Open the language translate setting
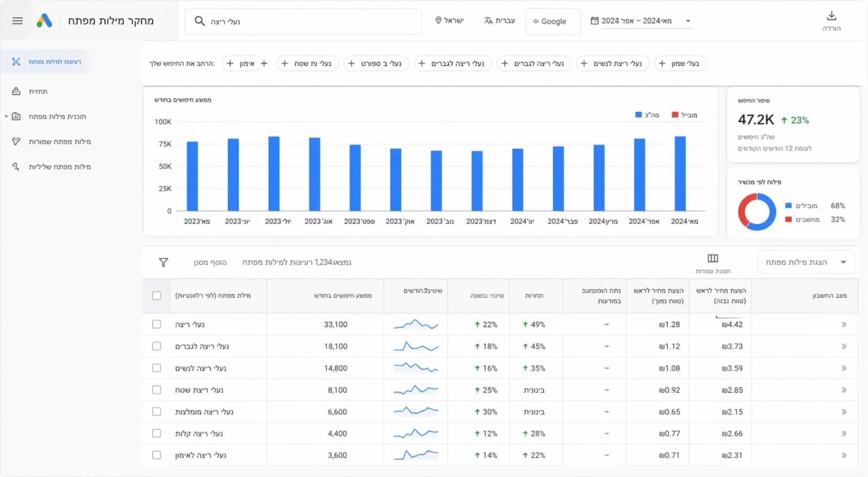Screen dimensions: 868x477 [x=499, y=21]
